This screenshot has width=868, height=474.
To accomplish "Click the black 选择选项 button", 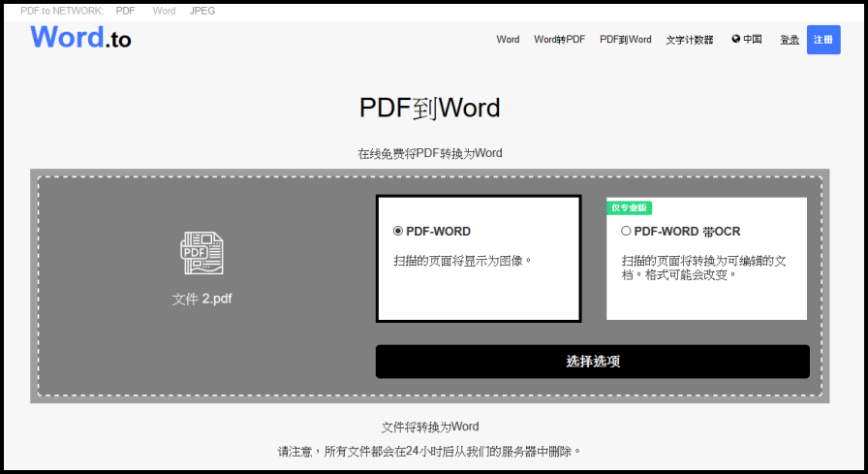I will pyautogui.click(x=592, y=362).
